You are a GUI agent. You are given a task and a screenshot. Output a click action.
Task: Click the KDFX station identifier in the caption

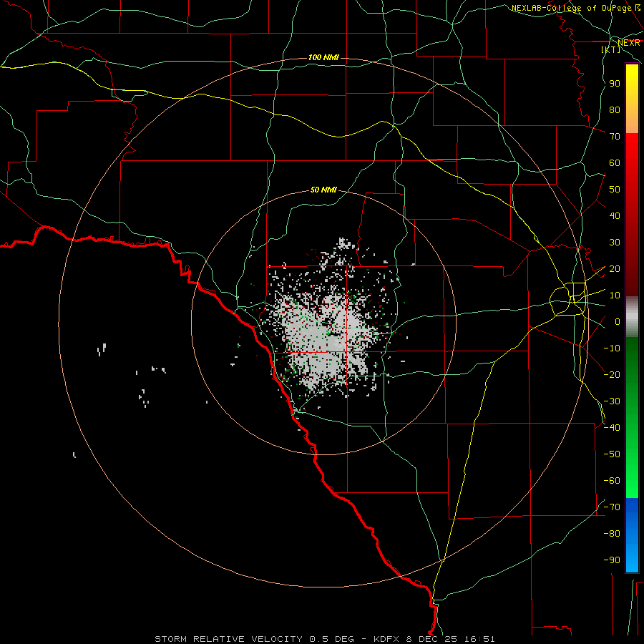[x=388, y=639]
